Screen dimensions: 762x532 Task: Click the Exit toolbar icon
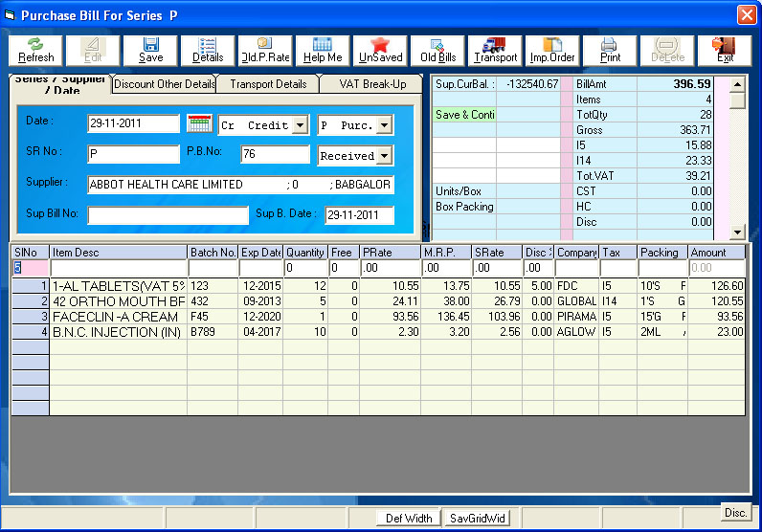(x=725, y=51)
